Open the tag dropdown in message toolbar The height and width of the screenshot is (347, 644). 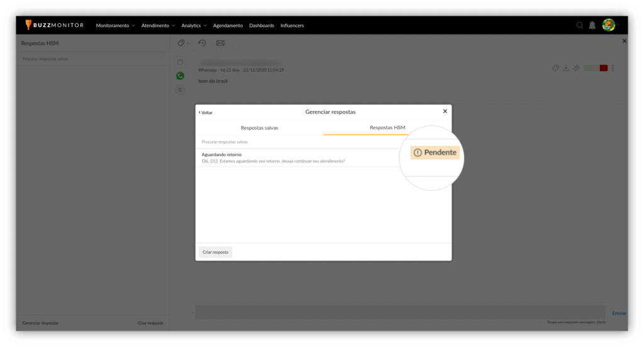pyautogui.click(x=182, y=43)
